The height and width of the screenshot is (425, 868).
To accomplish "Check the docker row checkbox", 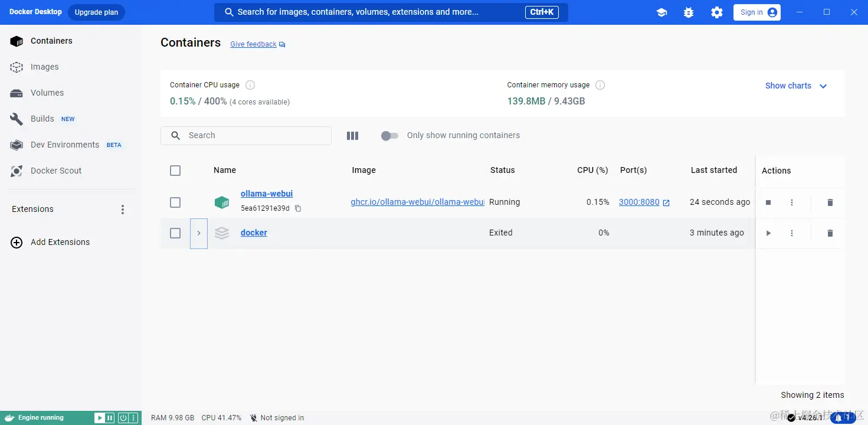I will [x=175, y=233].
